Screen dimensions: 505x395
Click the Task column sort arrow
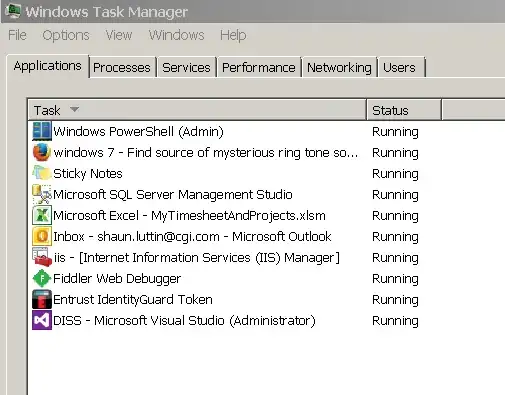tap(75, 109)
